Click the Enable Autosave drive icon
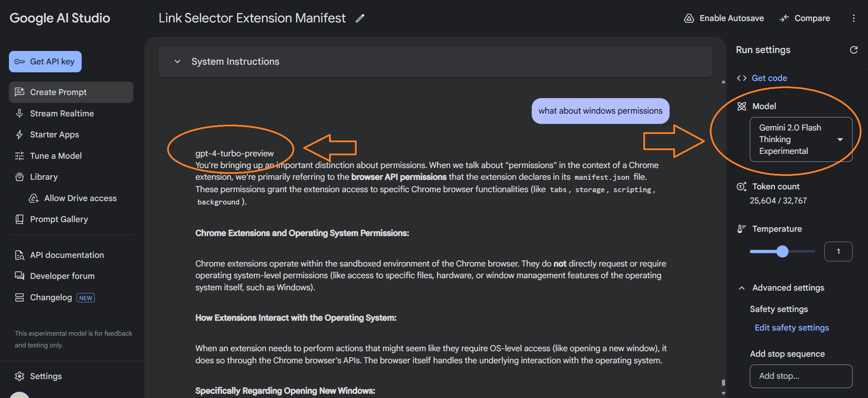868x398 pixels. point(688,18)
